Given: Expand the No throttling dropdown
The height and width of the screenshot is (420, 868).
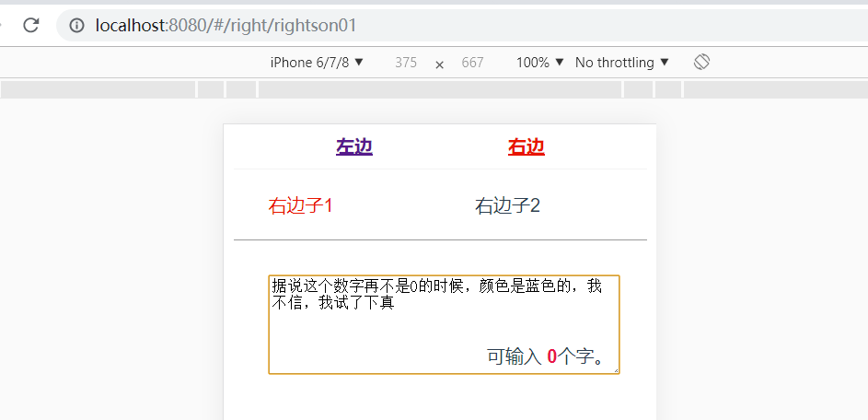Looking at the screenshot, I should tap(622, 63).
